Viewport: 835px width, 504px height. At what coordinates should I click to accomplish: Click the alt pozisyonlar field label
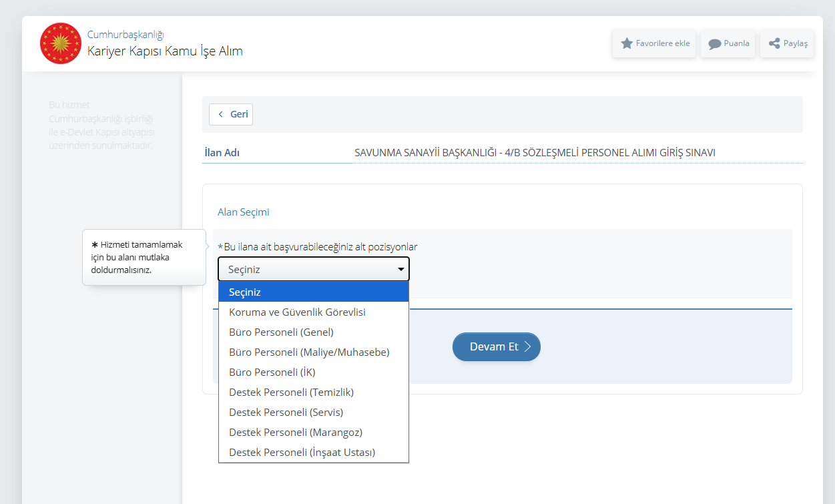(318, 247)
